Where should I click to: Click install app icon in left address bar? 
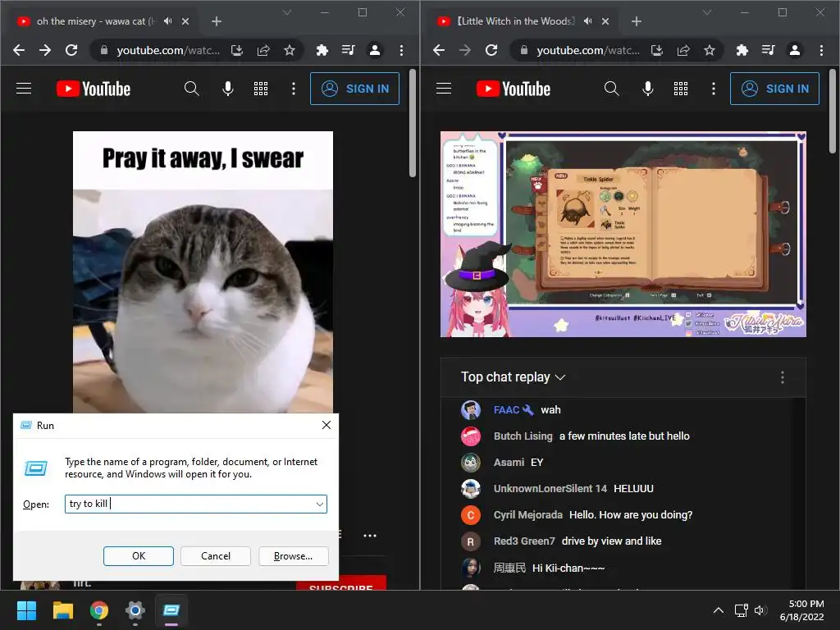(237, 50)
